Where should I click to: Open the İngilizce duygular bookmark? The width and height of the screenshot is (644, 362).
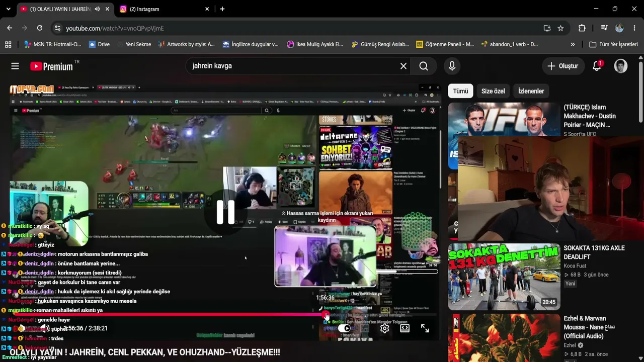pos(251,44)
